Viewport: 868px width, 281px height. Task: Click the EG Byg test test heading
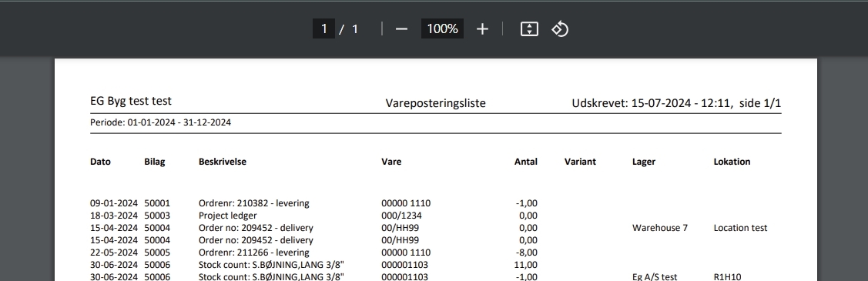(x=131, y=101)
